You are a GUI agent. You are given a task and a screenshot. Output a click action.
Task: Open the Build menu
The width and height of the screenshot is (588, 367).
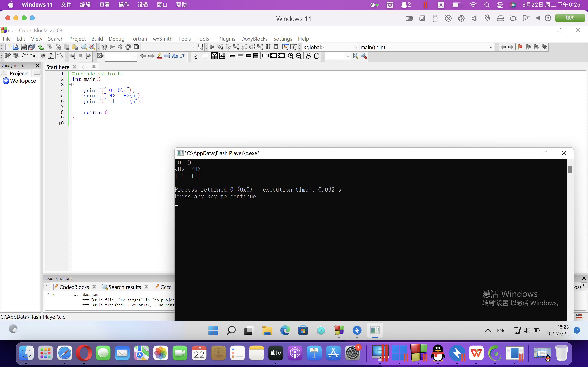[x=97, y=39]
